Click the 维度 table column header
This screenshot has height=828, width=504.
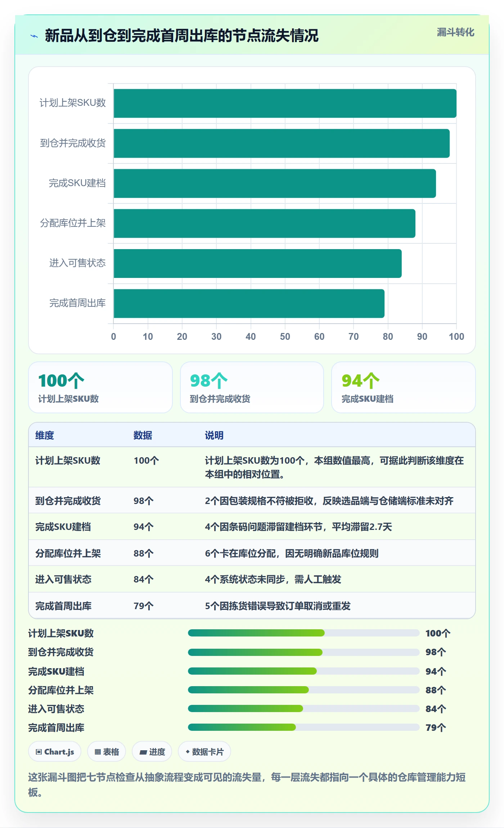[45, 435]
